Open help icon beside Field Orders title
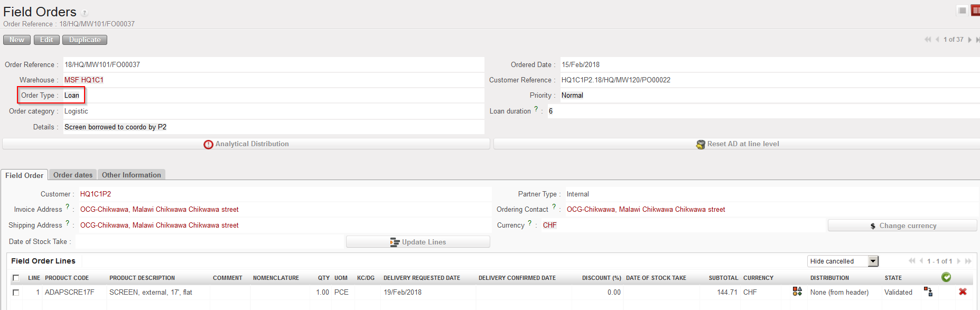 click(x=85, y=13)
